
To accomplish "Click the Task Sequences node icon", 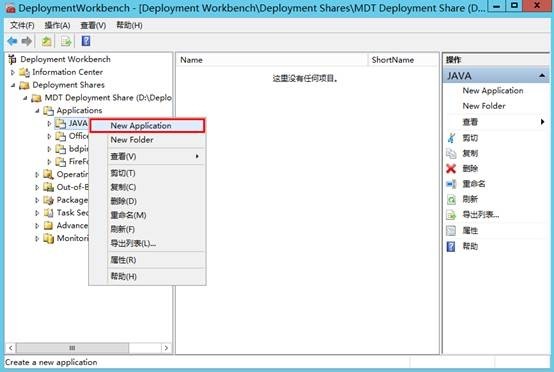I will 48,213.
